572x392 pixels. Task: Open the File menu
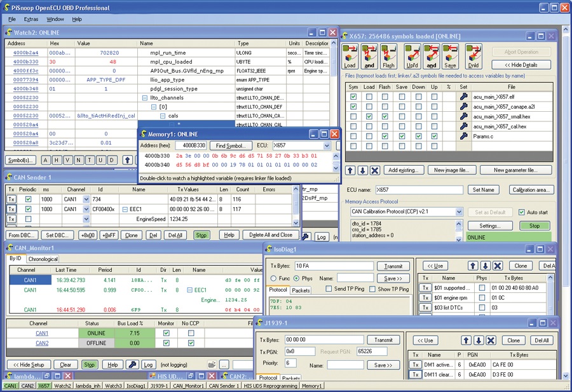12,19
